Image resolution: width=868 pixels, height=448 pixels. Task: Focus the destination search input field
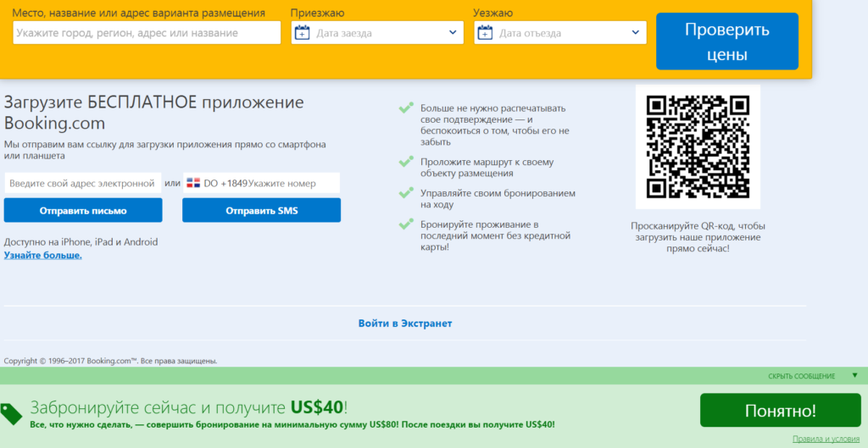(x=147, y=33)
